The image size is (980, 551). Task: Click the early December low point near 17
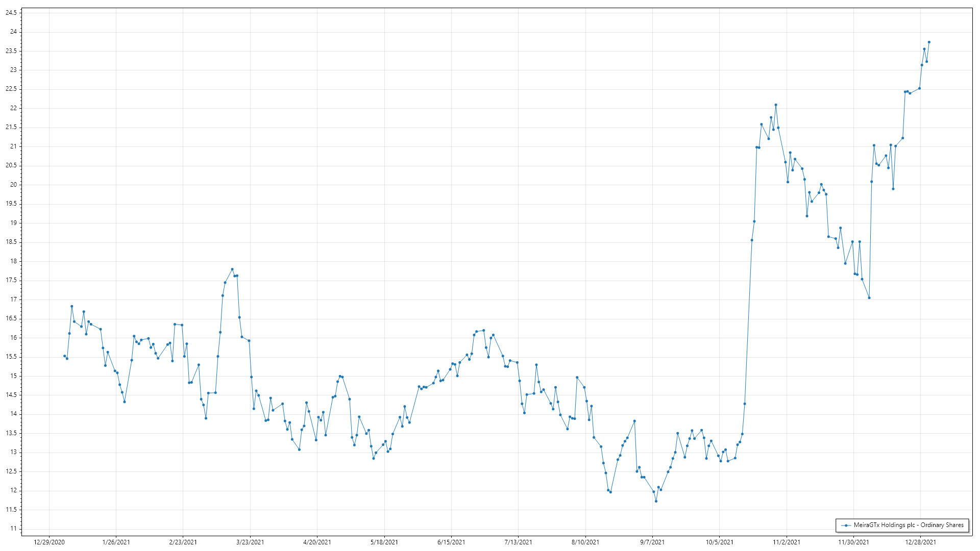coord(869,298)
